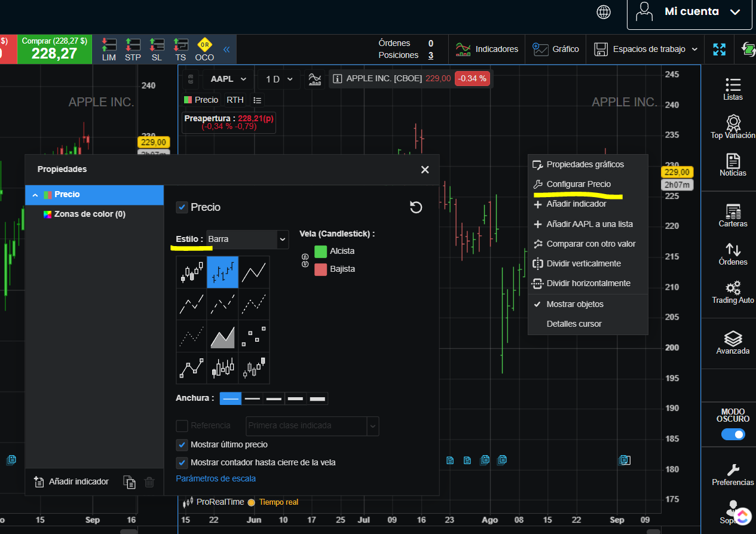Screen dimensions: 756x534
Task: Toggle the Modo Oscuro switch
Action: (733, 434)
